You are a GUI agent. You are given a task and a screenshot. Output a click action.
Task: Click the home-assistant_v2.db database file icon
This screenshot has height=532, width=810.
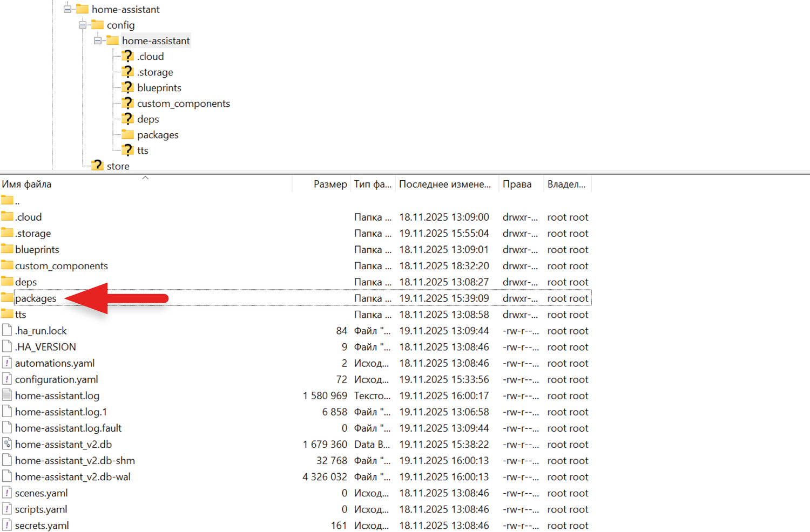[x=7, y=444]
